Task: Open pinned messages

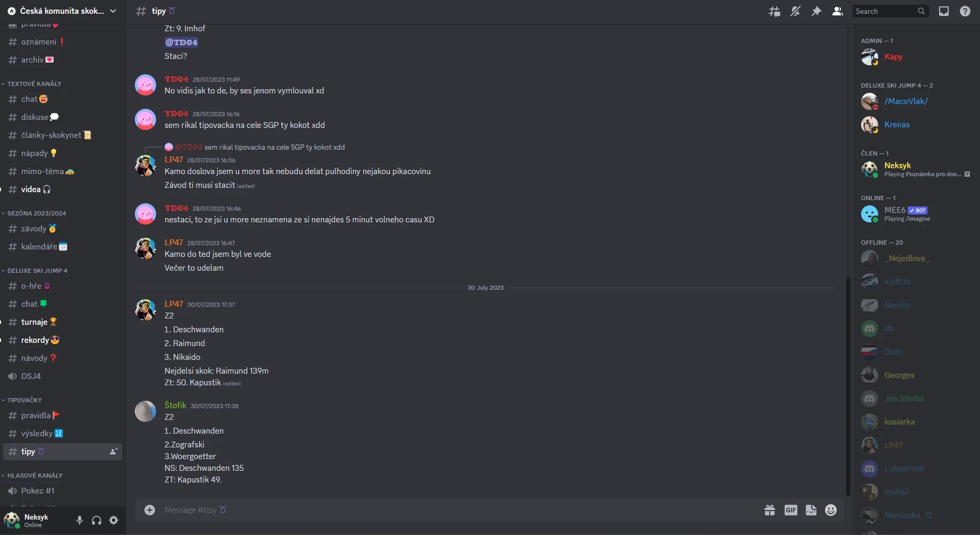Action: point(816,11)
